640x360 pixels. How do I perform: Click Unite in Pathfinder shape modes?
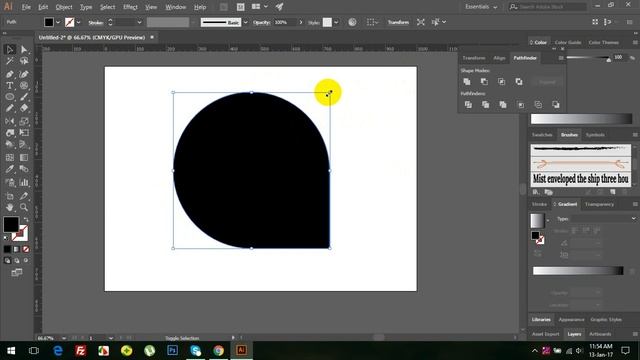coord(467,82)
